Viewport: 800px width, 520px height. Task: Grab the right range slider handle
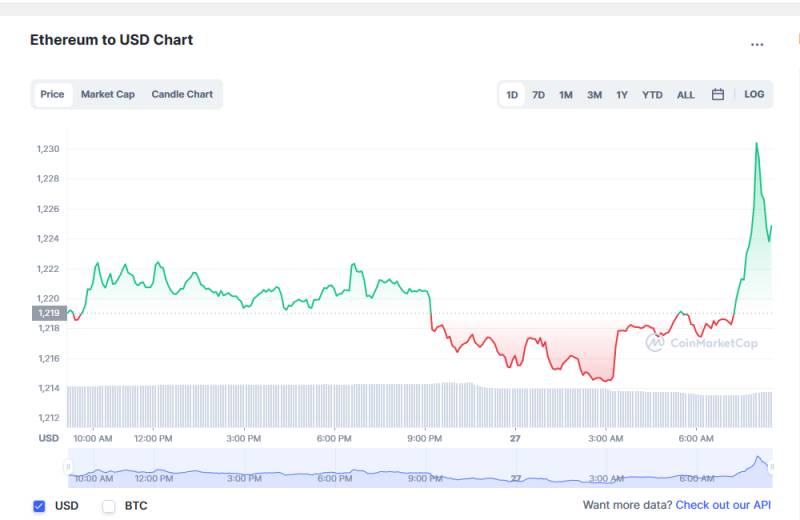(771, 467)
